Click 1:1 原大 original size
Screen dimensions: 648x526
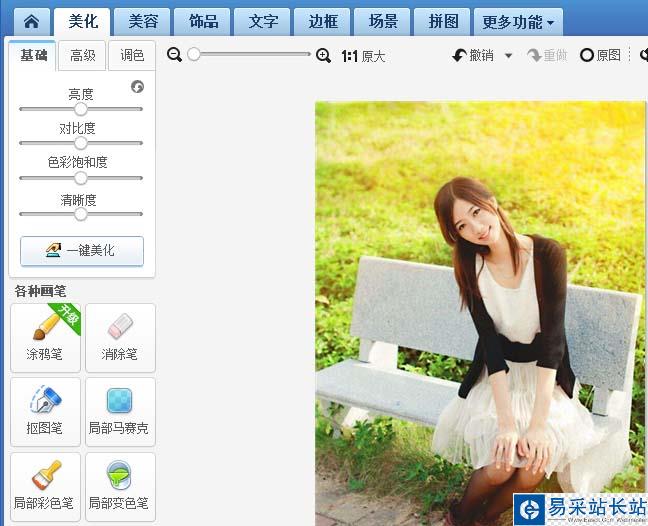click(364, 56)
